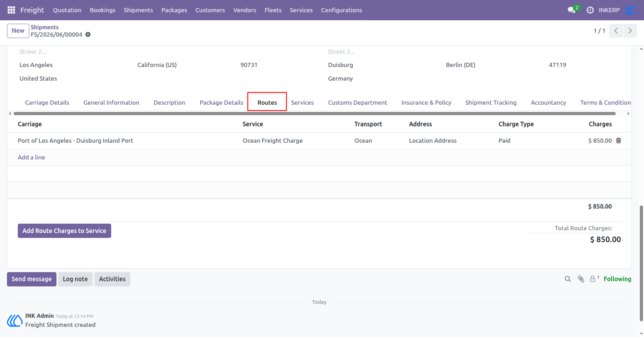Click Add Route Charges to Service

tap(64, 231)
